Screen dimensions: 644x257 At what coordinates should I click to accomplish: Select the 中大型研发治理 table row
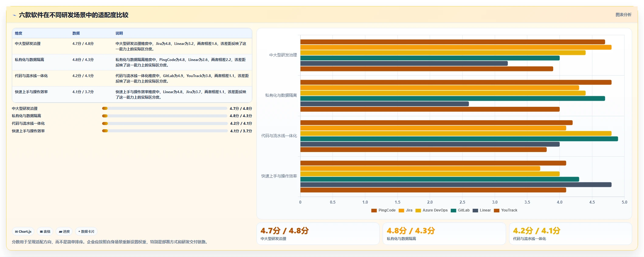click(x=132, y=46)
